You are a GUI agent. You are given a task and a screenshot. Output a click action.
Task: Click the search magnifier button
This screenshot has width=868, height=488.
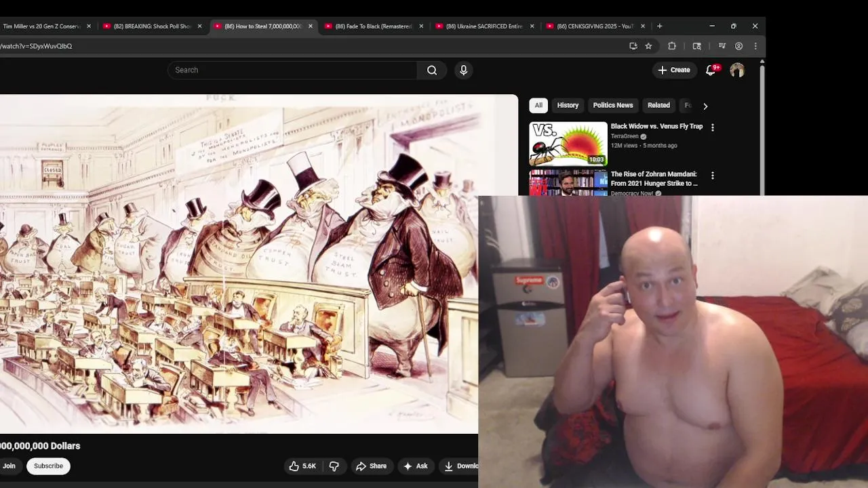point(432,70)
